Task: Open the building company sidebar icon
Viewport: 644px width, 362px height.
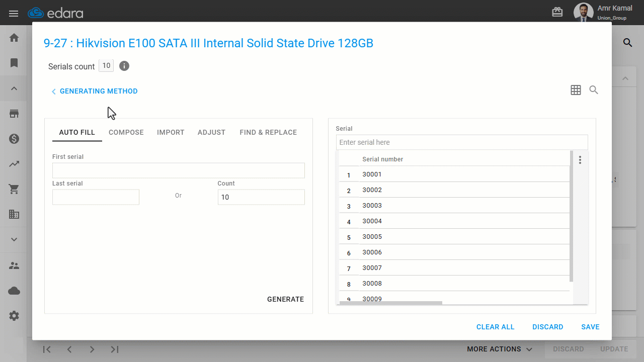Action: (14, 214)
